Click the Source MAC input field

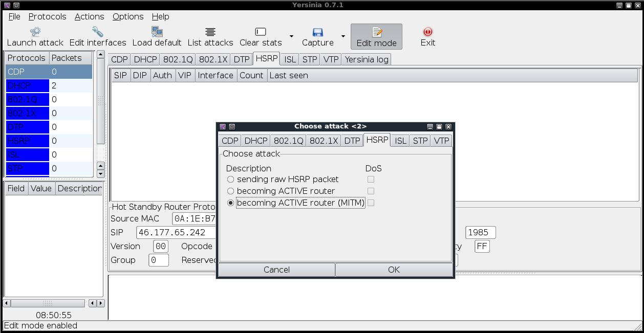point(195,219)
